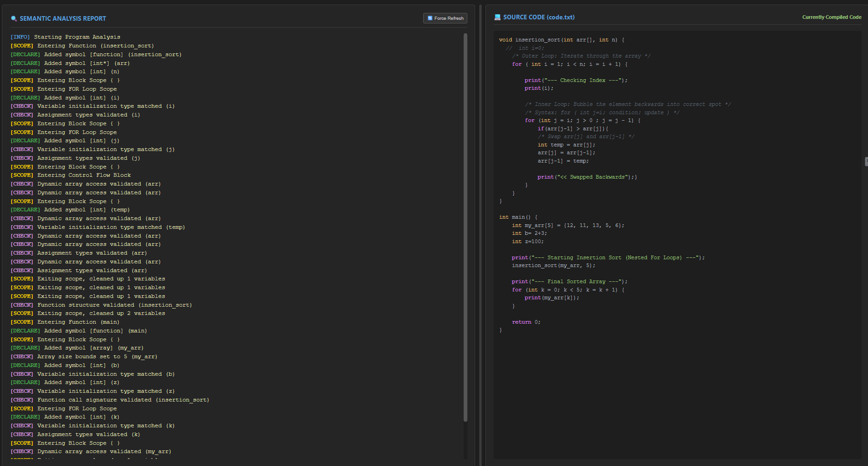Click Variable initialization type matched (i) line
Viewport: 868px width, 466px height.
92,106
